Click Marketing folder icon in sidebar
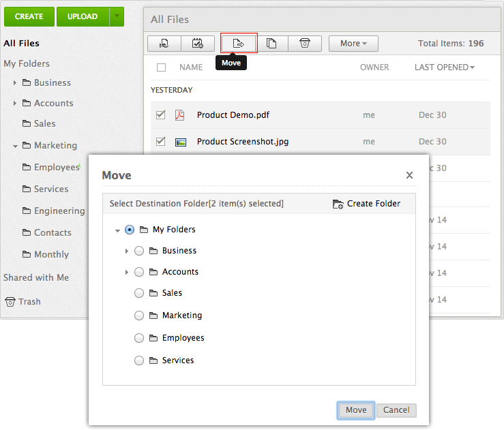The image size is (504, 430). [27, 145]
